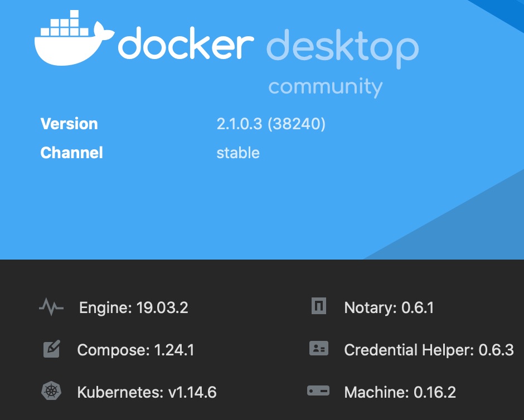
Task: Click the 'Channel' label
Action: 71,153
